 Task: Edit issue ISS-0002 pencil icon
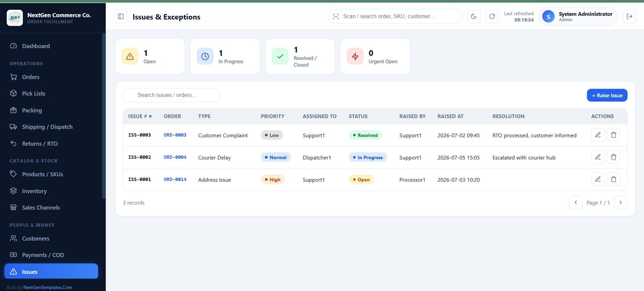598,157
